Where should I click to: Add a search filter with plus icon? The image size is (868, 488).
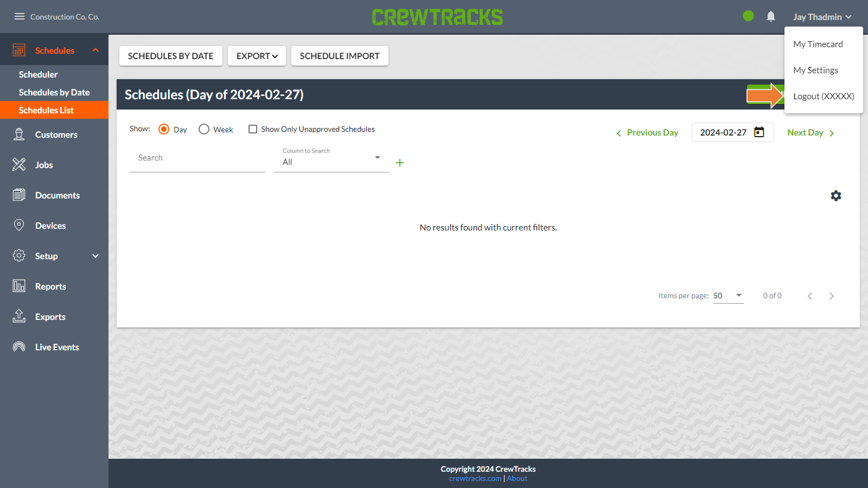[x=400, y=163]
